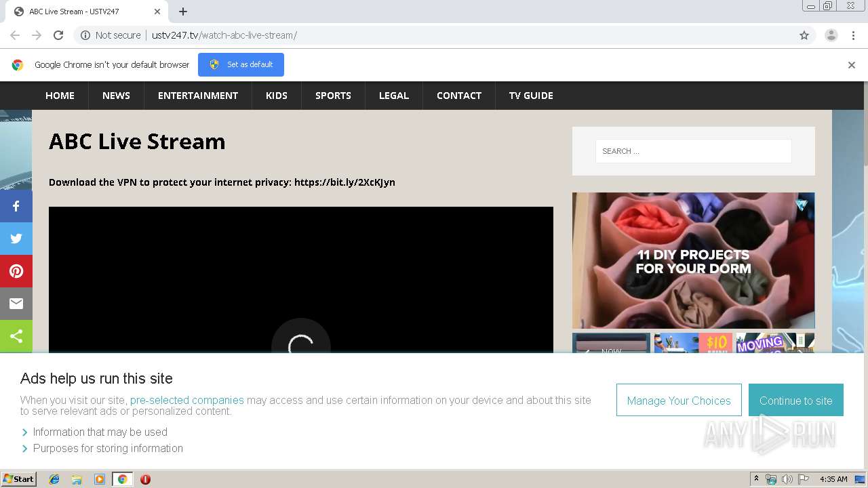Click into the site Search field
Image resolution: width=868 pixels, height=488 pixels.
click(x=693, y=151)
